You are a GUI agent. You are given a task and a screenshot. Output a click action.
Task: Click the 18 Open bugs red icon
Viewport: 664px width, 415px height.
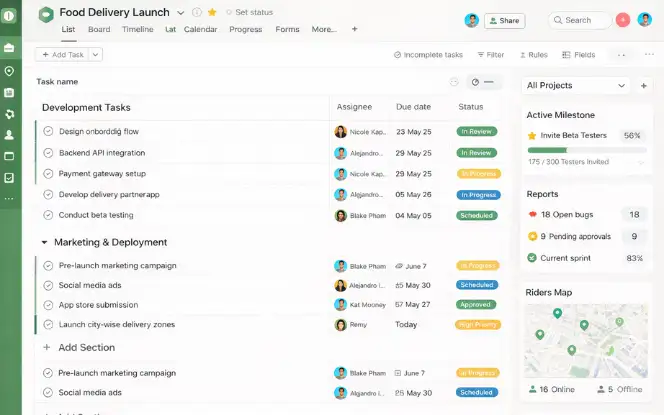click(x=532, y=214)
